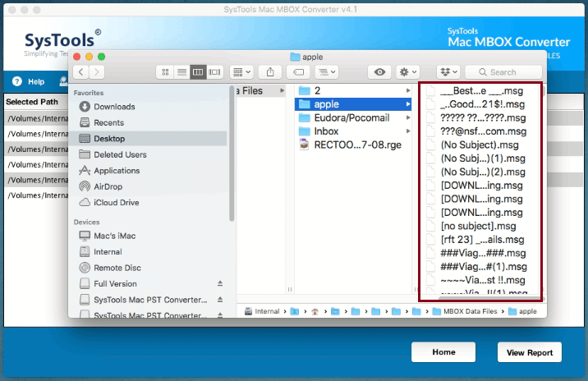Click home folder icon in path bar
The width and height of the screenshot is (588, 381).
315,311
